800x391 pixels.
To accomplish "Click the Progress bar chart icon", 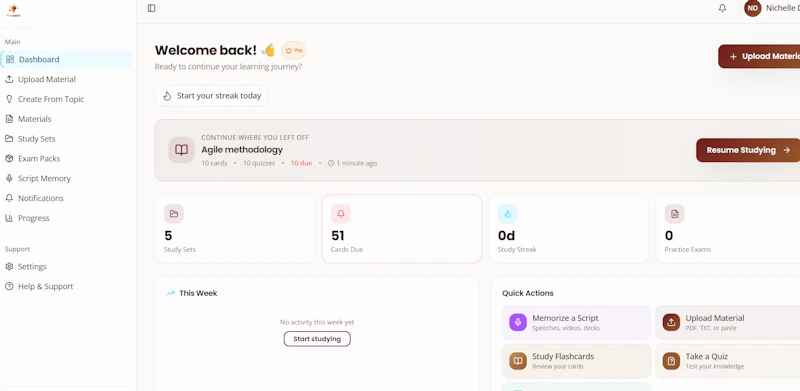I will pyautogui.click(x=9, y=218).
